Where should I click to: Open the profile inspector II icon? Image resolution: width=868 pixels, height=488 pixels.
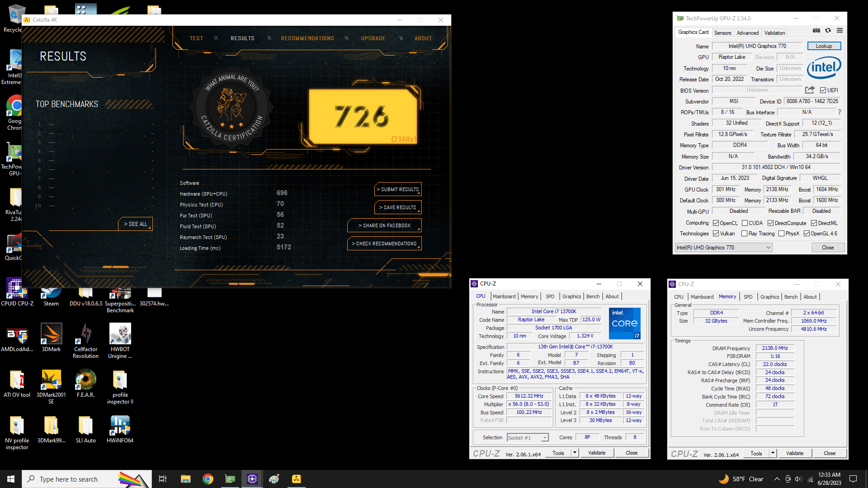click(x=120, y=387)
